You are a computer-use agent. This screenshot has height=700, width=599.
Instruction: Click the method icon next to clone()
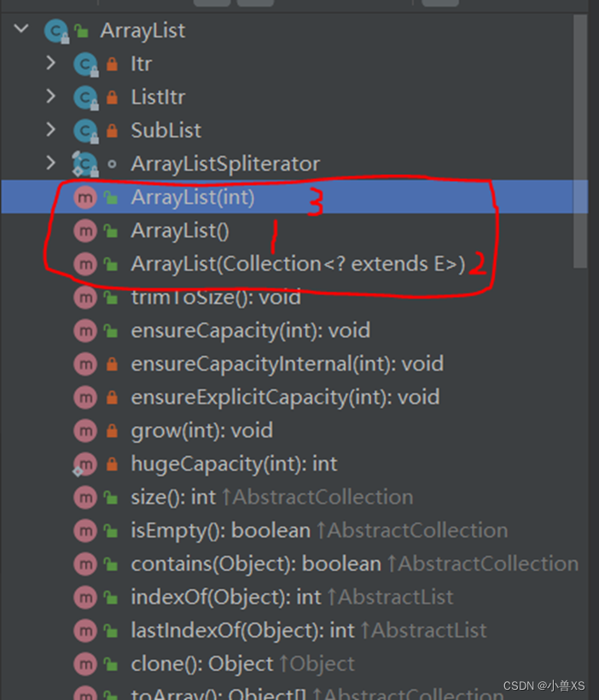click(84, 663)
